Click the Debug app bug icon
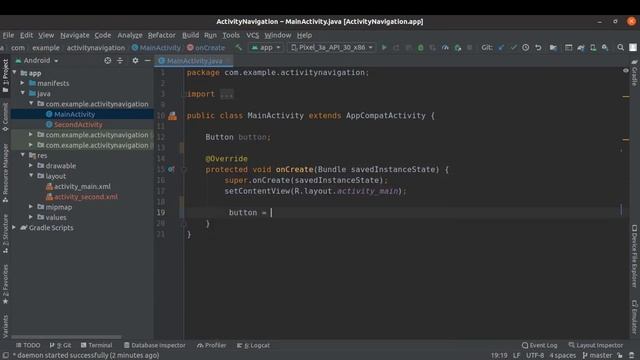This screenshot has height=360, width=640. click(420, 48)
